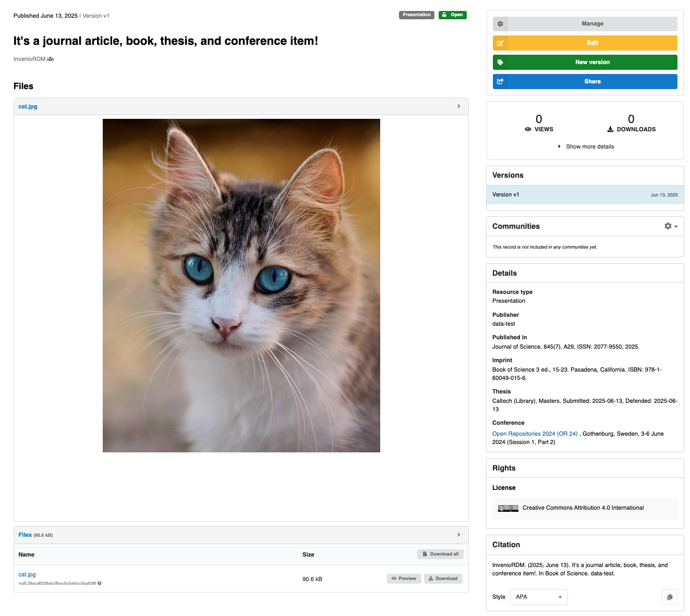690x616 pixels.
Task: Click the Creative Commons license badge
Action: click(x=507, y=508)
